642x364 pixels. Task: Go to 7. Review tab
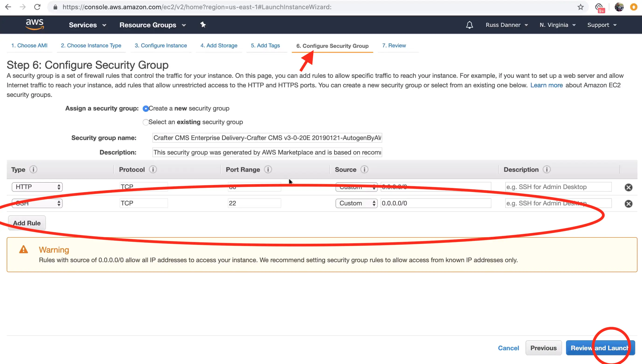click(394, 45)
